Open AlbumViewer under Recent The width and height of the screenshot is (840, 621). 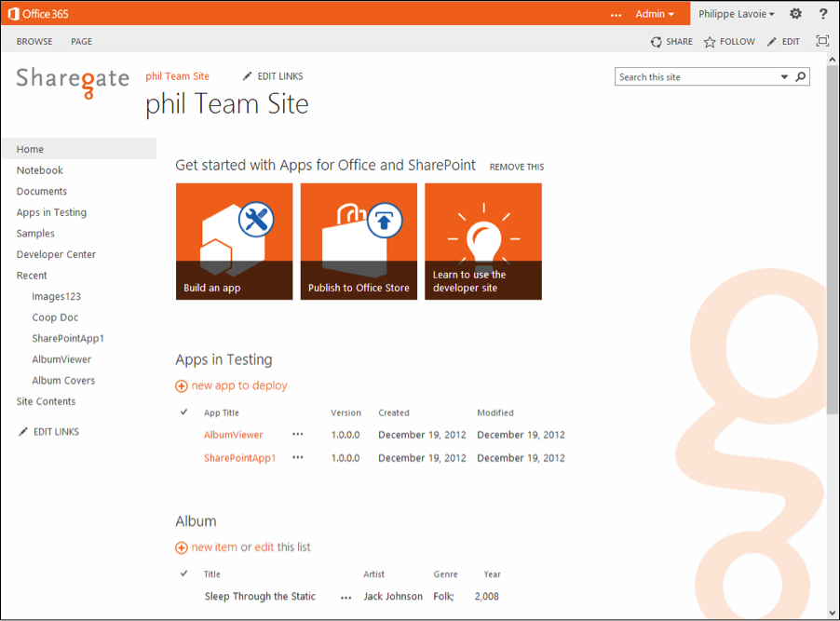coord(61,359)
